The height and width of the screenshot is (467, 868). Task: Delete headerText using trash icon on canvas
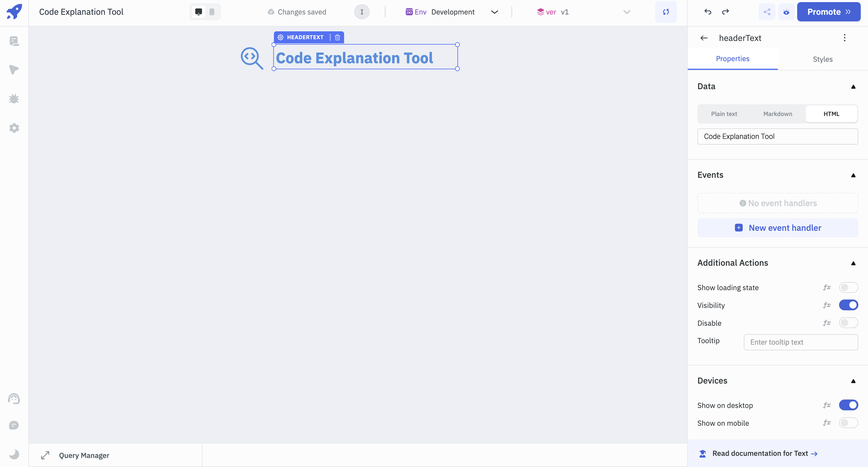337,37
